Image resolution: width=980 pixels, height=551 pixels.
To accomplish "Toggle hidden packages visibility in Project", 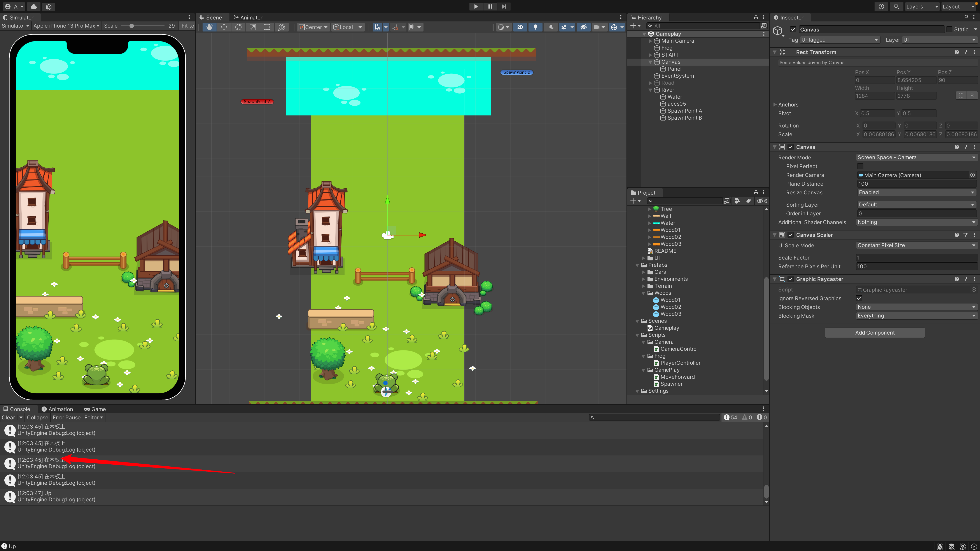I will [762, 201].
